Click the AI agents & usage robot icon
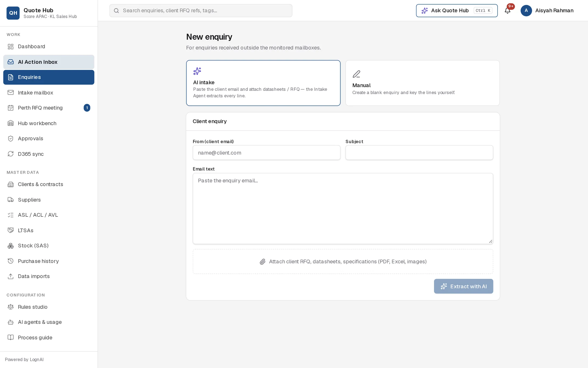The height and width of the screenshot is (368, 588). point(11,322)
